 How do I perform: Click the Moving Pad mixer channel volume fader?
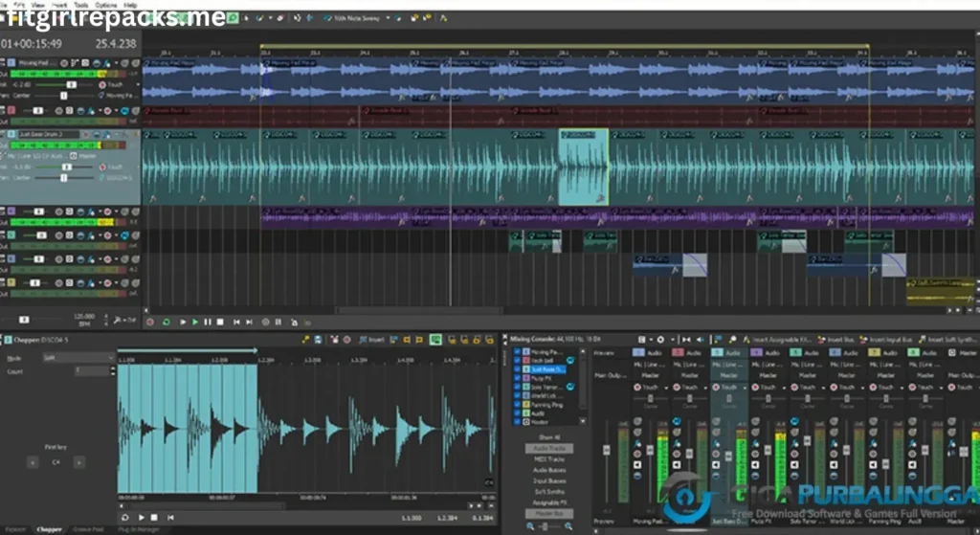coord(650,450)
